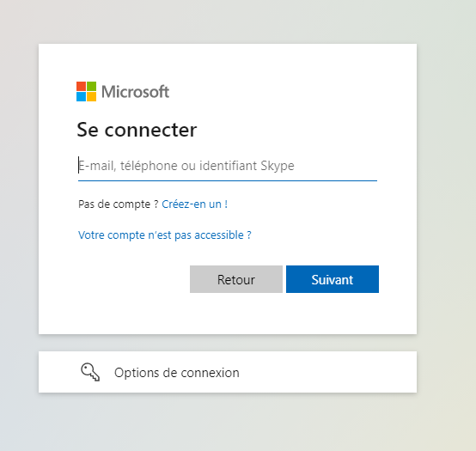This screenshot has height=451, width=476.
Task: Click the blue square of the Microsoft logo
Action: pyautogui.click(x=81, y=96)
